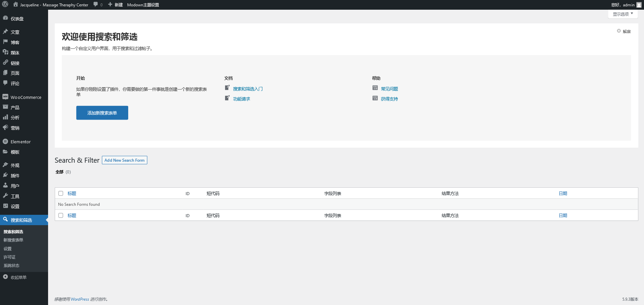Viewport: 644px width, 305px height.
Task: Open the 新搜索表单 submenu item
Action: (13, 240)
